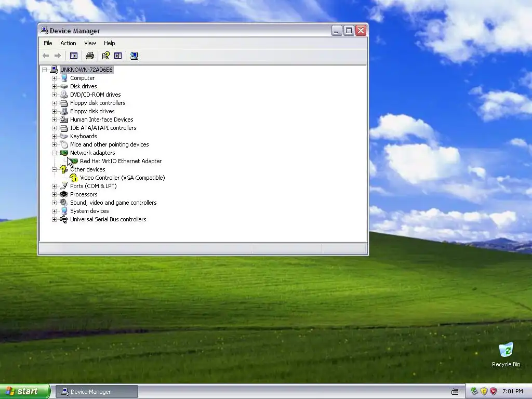
Task: Expand the Disk drives category
Action: point(54,86)
